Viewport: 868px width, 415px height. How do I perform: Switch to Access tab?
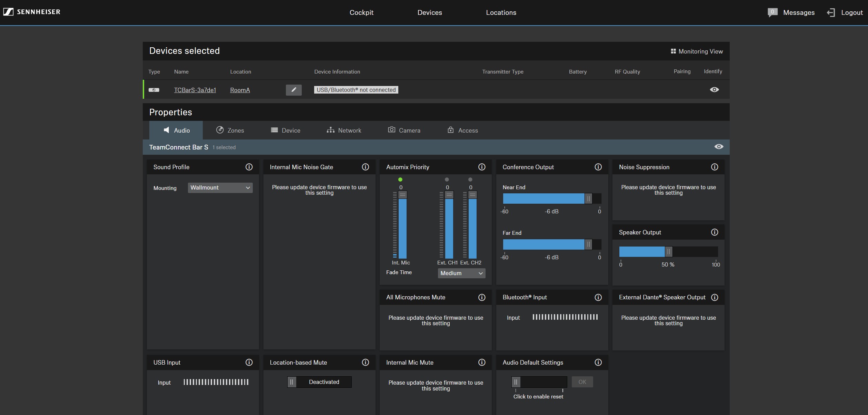(463, 130)
